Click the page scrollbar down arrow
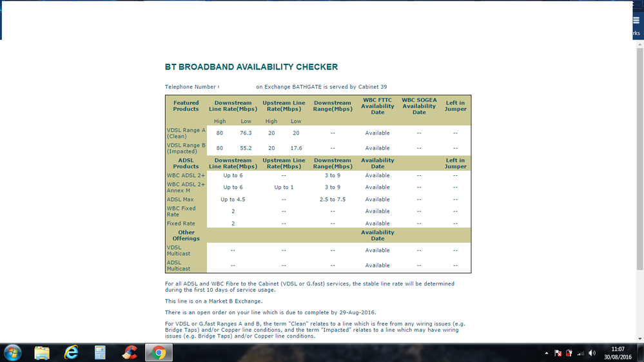The width and height of the screenshot is (644, 362). 640,339
